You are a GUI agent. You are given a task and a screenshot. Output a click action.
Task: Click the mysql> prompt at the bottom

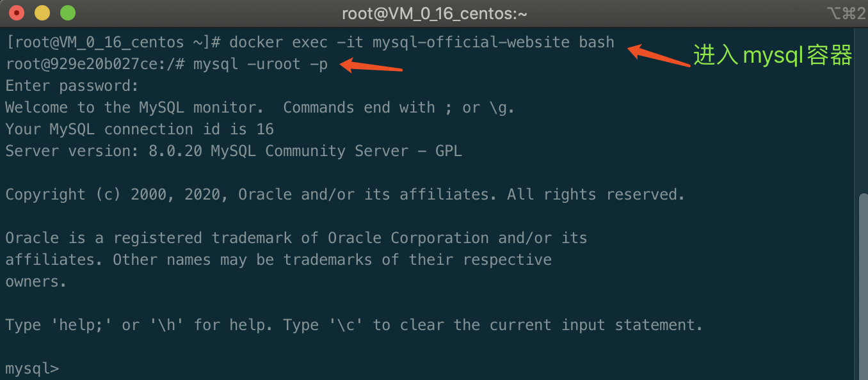point(31,367)
